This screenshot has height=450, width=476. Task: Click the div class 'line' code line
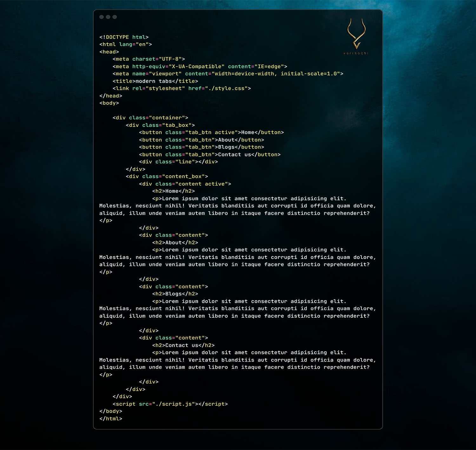[178, 162]
